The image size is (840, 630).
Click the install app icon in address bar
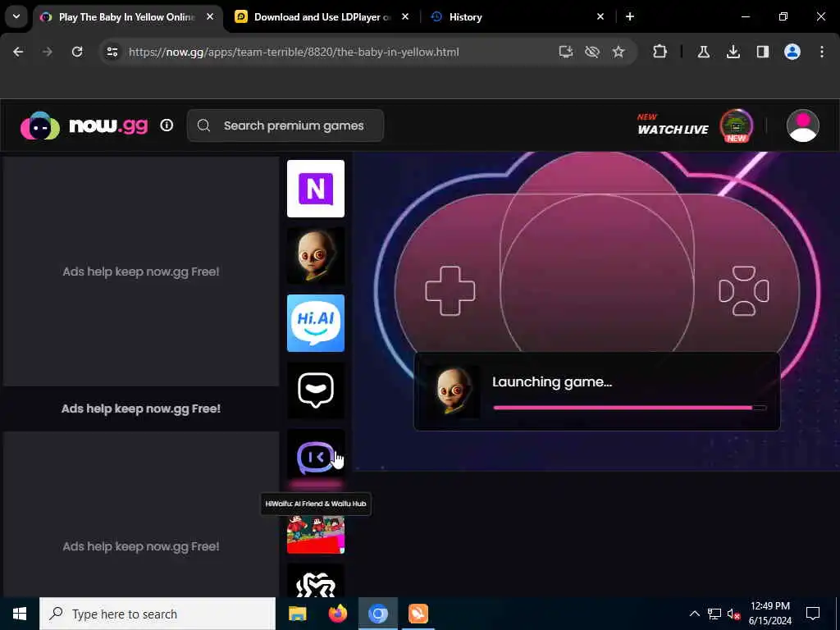(x=566, y=52)
